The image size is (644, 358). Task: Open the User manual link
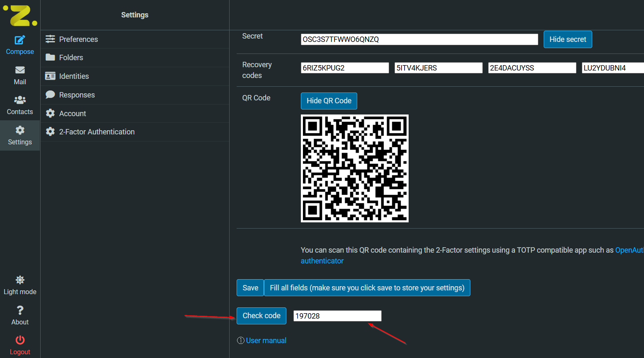tap(266, 340)
